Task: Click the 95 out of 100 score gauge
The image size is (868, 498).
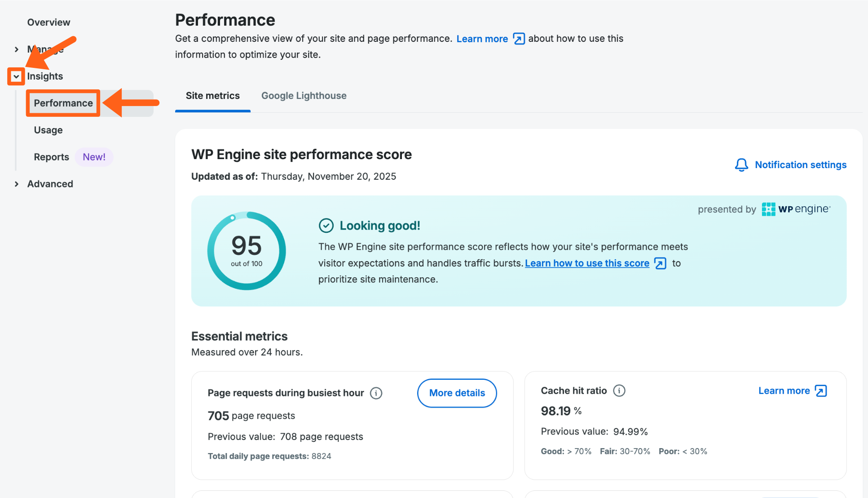Action: (247, 251)
